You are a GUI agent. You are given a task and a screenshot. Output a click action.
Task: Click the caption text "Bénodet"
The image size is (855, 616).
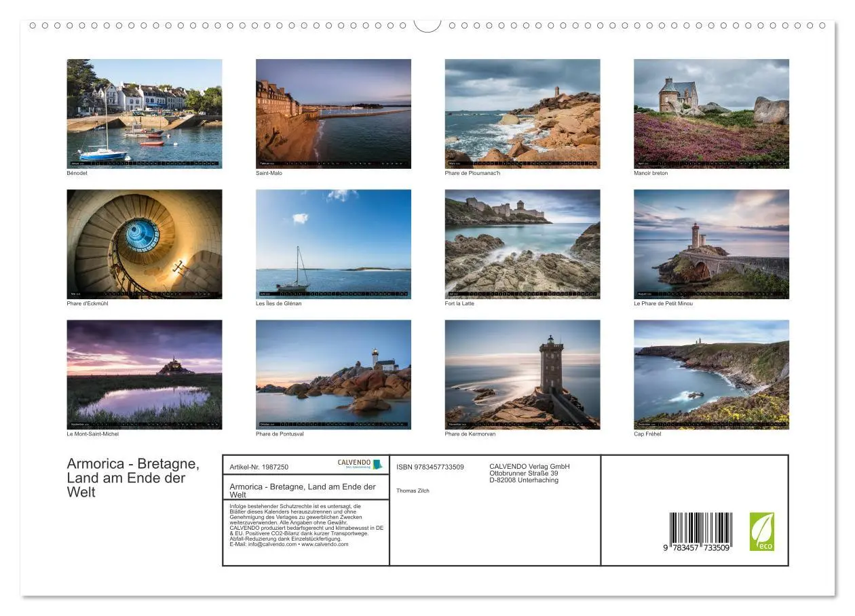tap(77, 173)
